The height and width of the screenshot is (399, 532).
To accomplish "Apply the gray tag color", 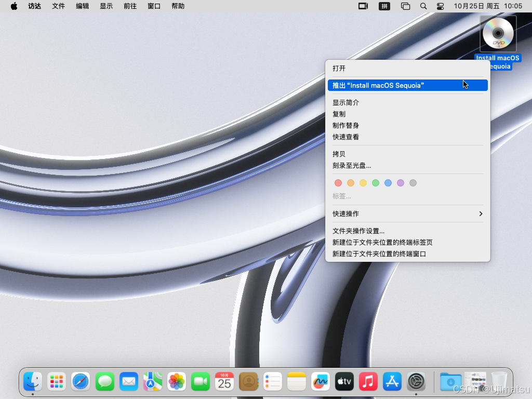I will [413, 183].
